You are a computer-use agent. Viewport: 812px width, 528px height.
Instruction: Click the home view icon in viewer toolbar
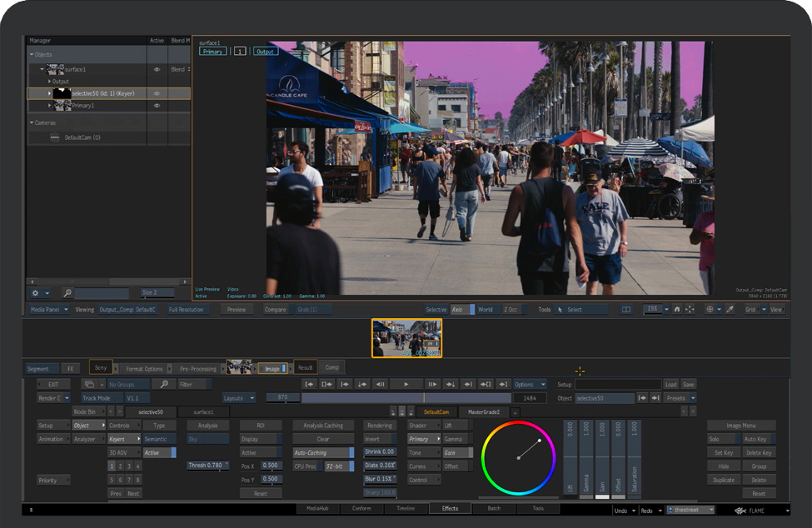676,309
